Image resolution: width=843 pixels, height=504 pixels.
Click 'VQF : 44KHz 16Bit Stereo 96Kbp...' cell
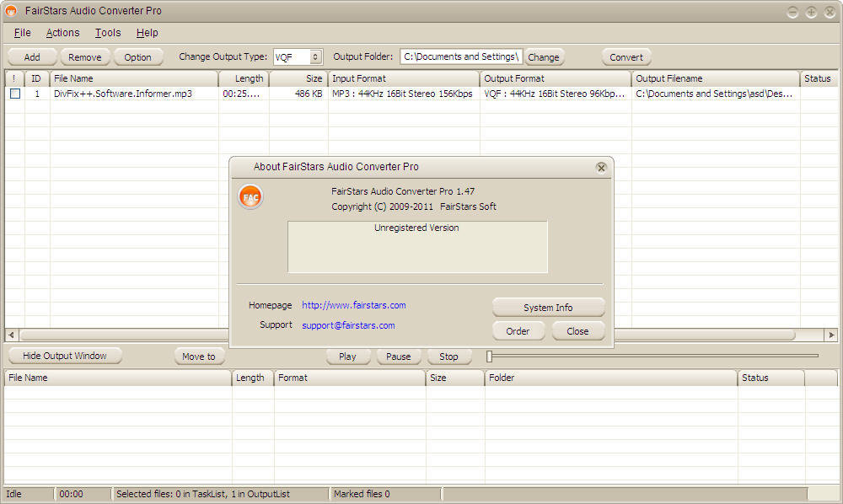point(555,94)
